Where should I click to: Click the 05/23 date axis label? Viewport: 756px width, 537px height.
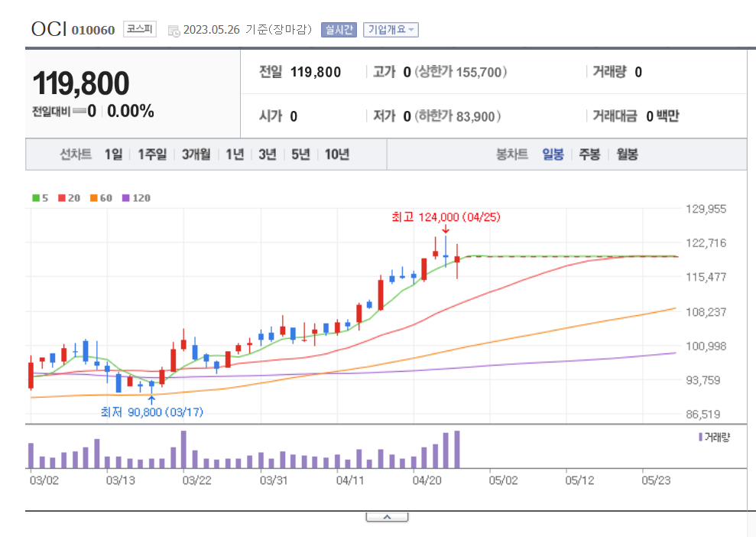(x=656, y=480)
